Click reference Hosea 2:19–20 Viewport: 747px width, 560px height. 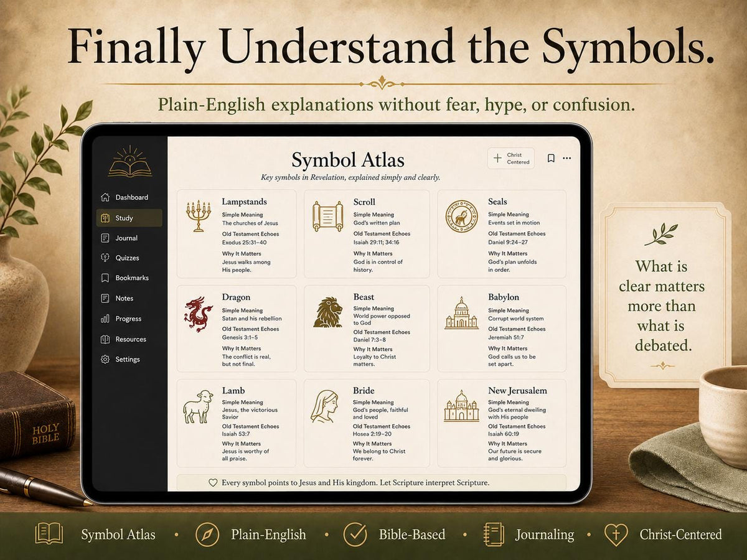[373, 434]
